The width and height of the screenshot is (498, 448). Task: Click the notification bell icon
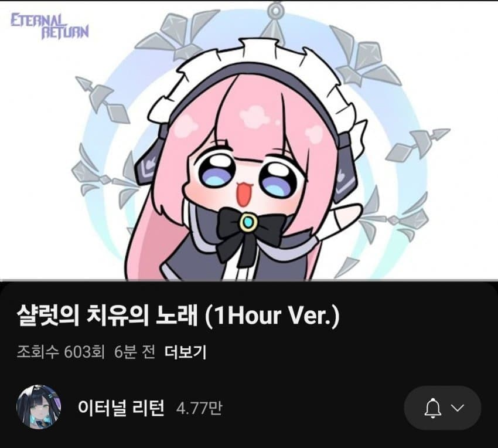pyautogui.click(x=432, y=408)
